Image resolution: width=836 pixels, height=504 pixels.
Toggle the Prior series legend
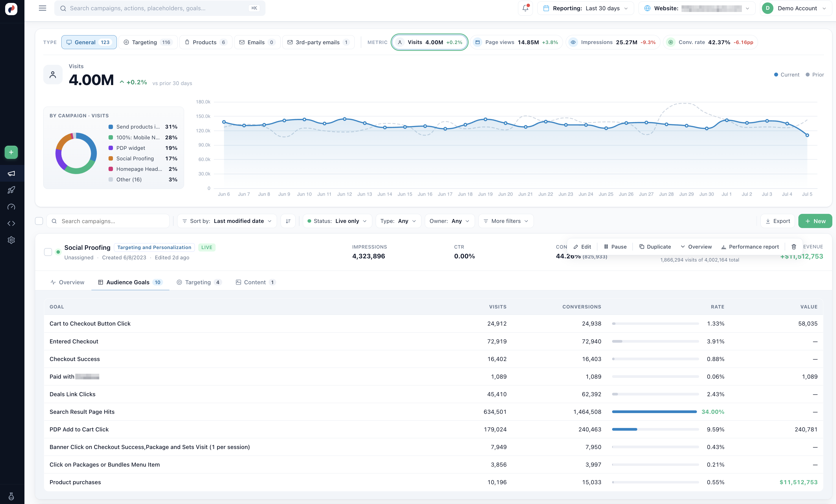pos(815,75)
